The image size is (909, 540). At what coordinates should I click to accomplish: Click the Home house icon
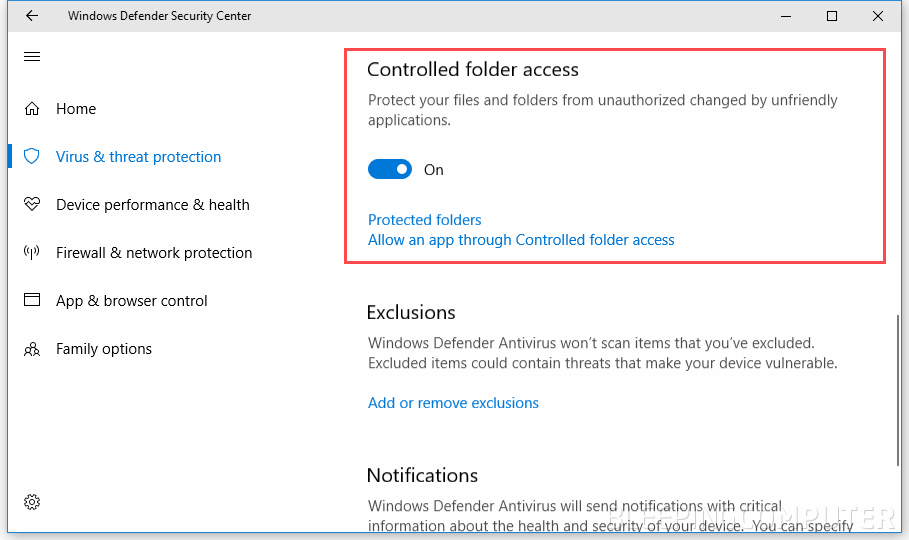click(32, 109)
